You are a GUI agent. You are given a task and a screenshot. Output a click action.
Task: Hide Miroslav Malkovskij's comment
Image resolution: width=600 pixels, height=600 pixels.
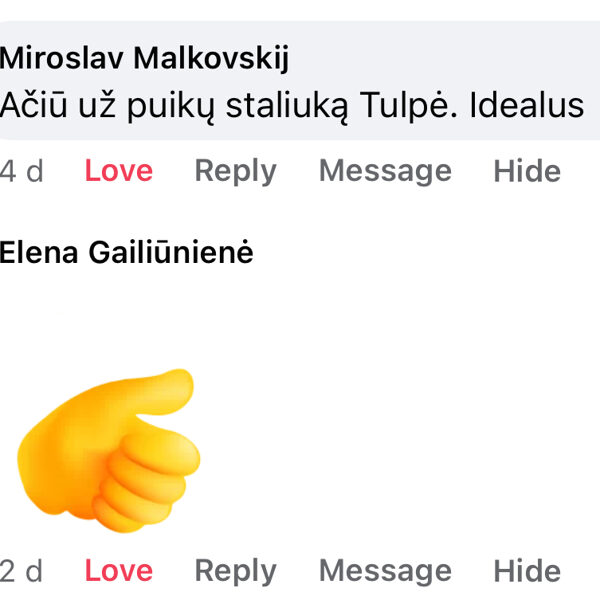pyautogui.click(x=527, y=171)
